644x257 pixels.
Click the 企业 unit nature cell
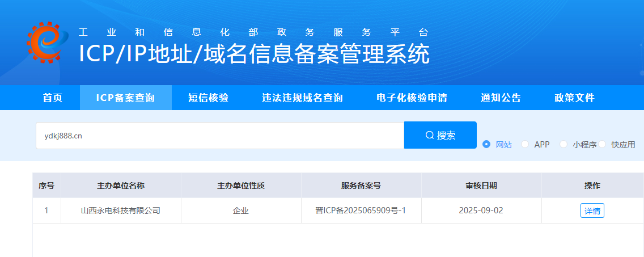pos(241,211)
